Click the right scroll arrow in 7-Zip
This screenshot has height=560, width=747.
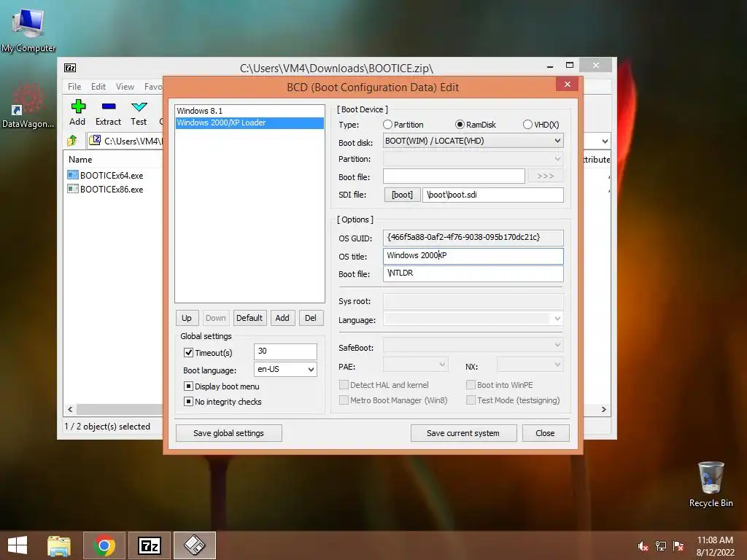coord(603,409)
